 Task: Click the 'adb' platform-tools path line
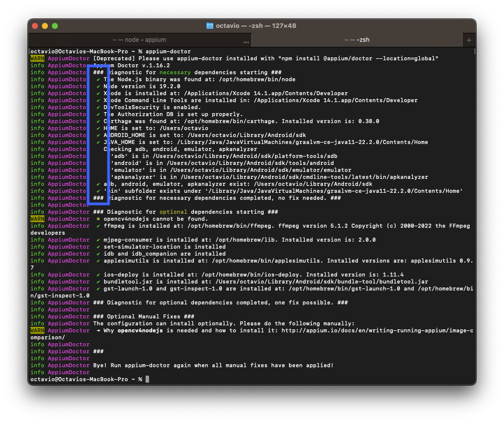click(x=224, y=156)
